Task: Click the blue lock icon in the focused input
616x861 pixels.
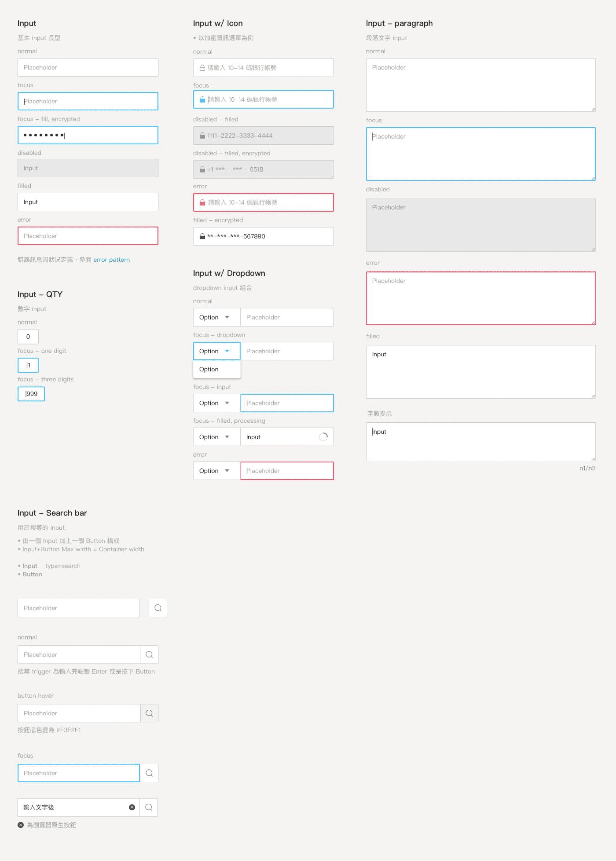Action: coord(202,99)
